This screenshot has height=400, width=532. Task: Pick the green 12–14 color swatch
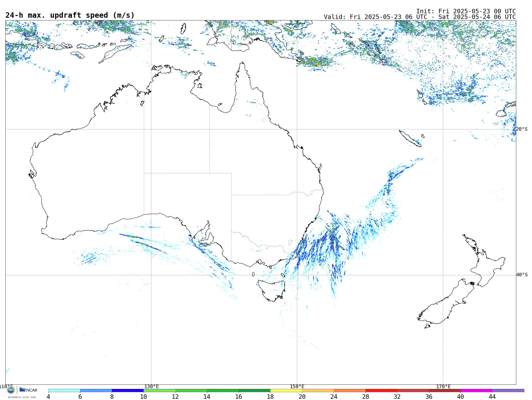[191, 391]
